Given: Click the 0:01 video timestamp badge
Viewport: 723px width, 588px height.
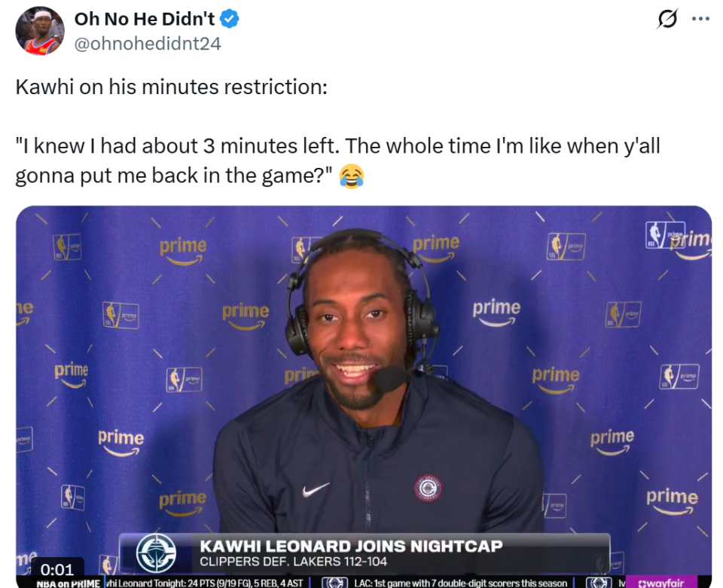Looking at the screenshot, I should coord(57,570).
